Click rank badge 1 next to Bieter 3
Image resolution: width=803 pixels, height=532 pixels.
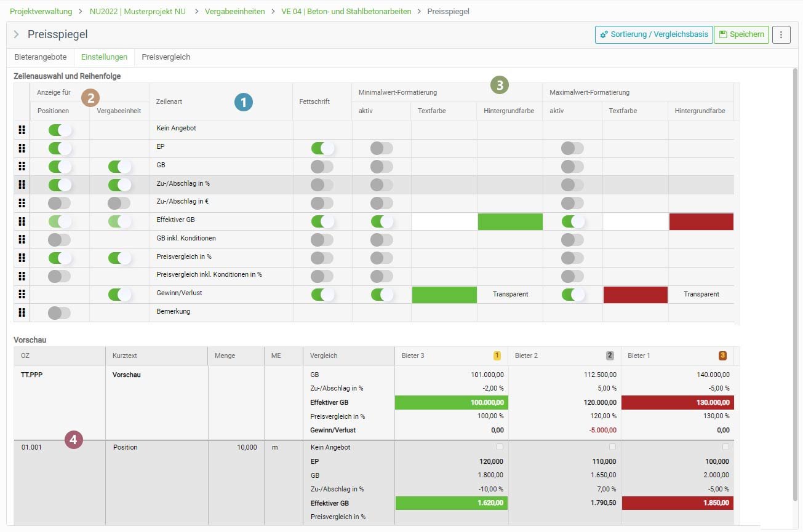tap(497, 355)
